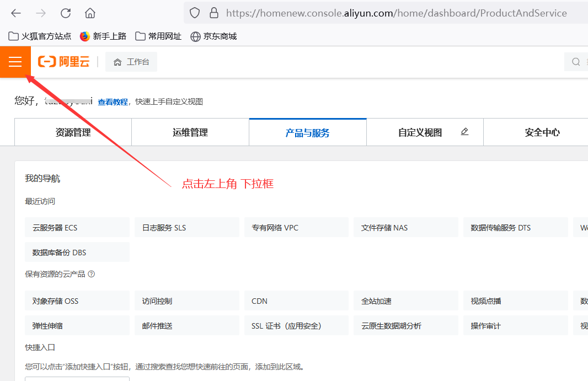Click the Aliyun logo
This screenshot has height=381, width=588.
(x=64, y=62)
